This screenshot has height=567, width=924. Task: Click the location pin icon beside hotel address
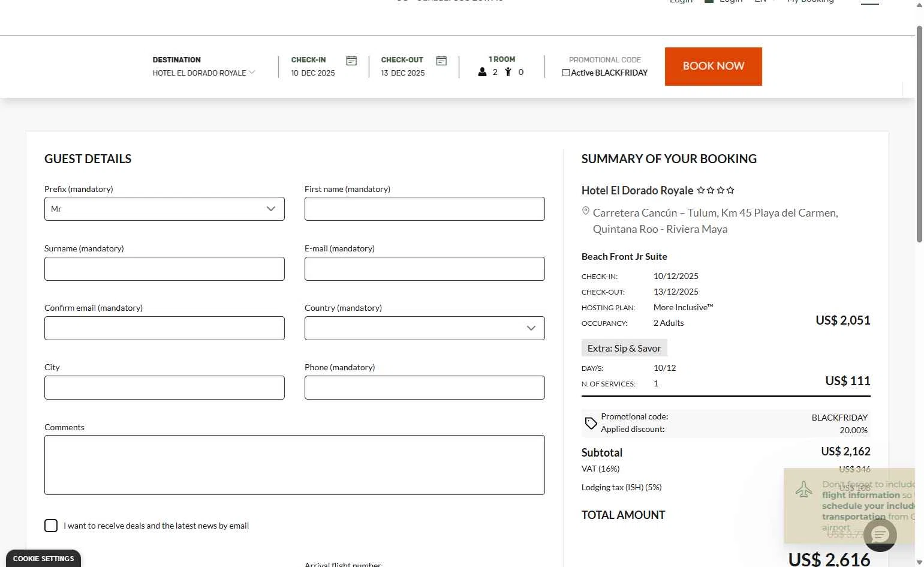coord(586,211)
